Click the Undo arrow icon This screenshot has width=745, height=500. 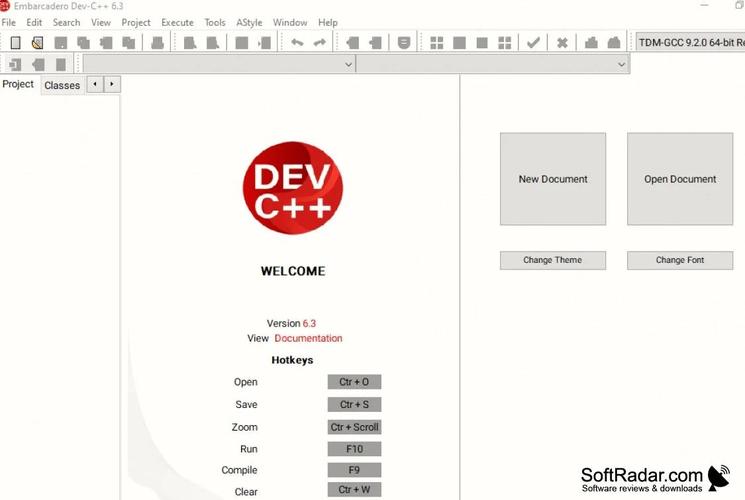point(297,43)
